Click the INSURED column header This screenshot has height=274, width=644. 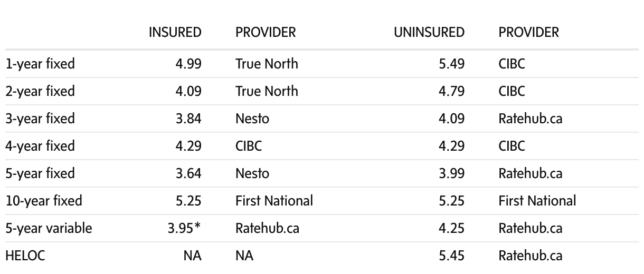pyautogui.click(x=175, y=32)
